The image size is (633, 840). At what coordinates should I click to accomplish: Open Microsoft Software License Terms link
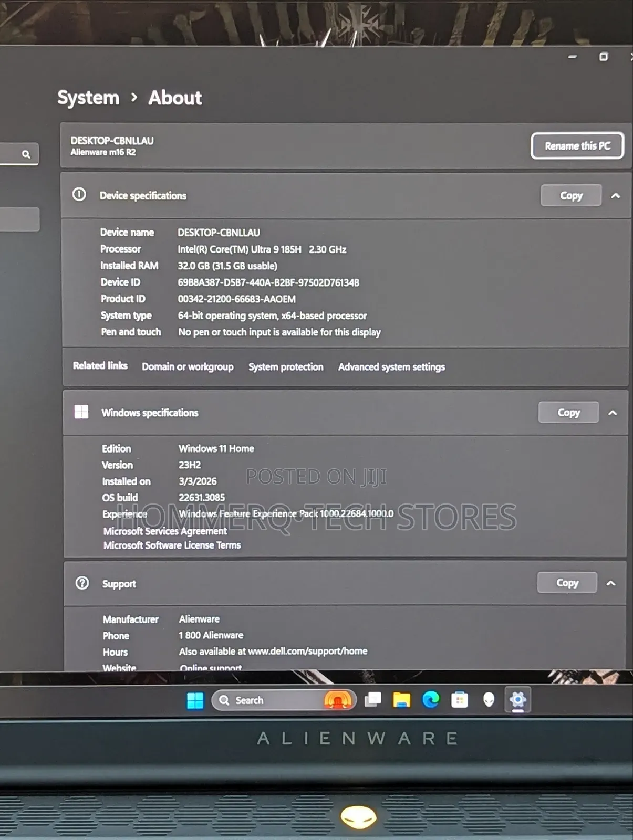pyautogui.click(x=172, y=545)
